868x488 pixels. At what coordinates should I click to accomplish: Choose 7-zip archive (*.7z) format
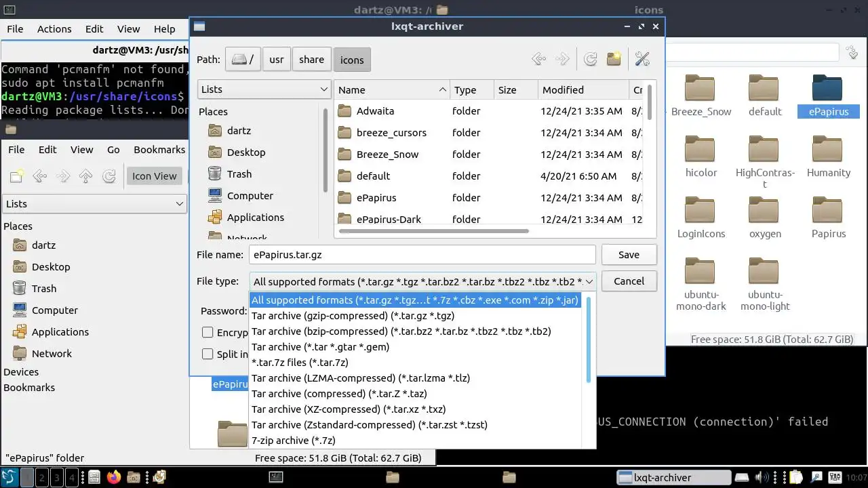click(x=415, y=441)
